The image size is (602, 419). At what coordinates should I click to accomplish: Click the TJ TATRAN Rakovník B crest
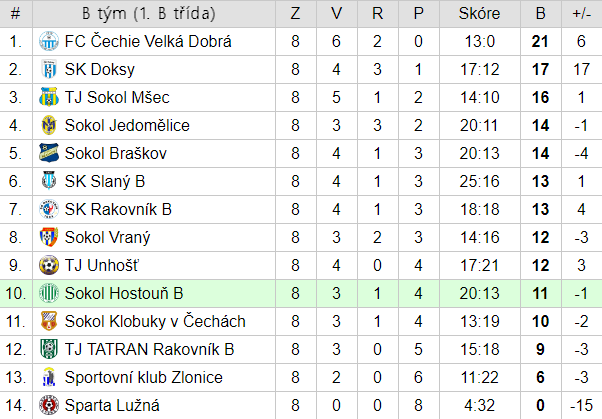pos(49,349)
